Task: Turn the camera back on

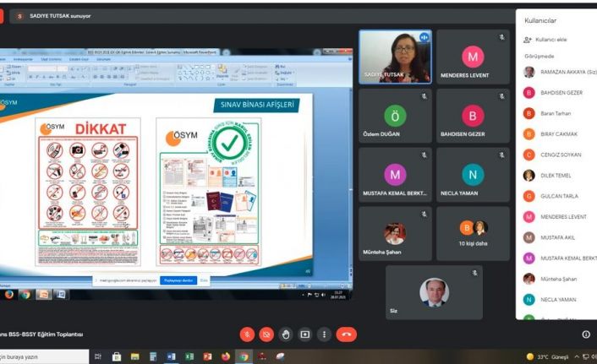Action: (x=266, y=334)
